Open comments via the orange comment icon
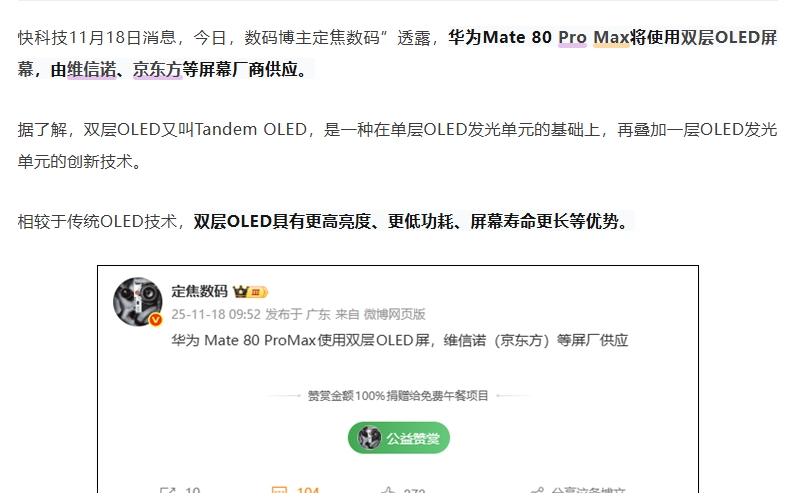This screenshot has width=793, height=493. point(279,490)
